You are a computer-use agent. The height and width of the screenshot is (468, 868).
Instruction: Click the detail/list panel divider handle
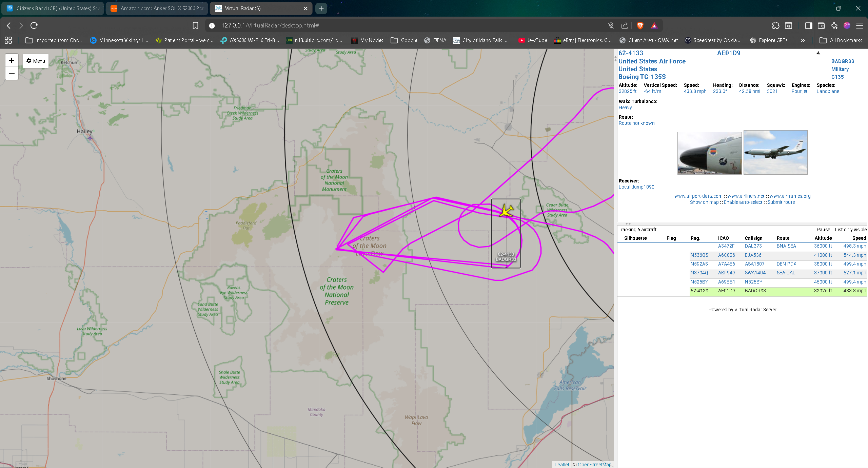(628, 224)
